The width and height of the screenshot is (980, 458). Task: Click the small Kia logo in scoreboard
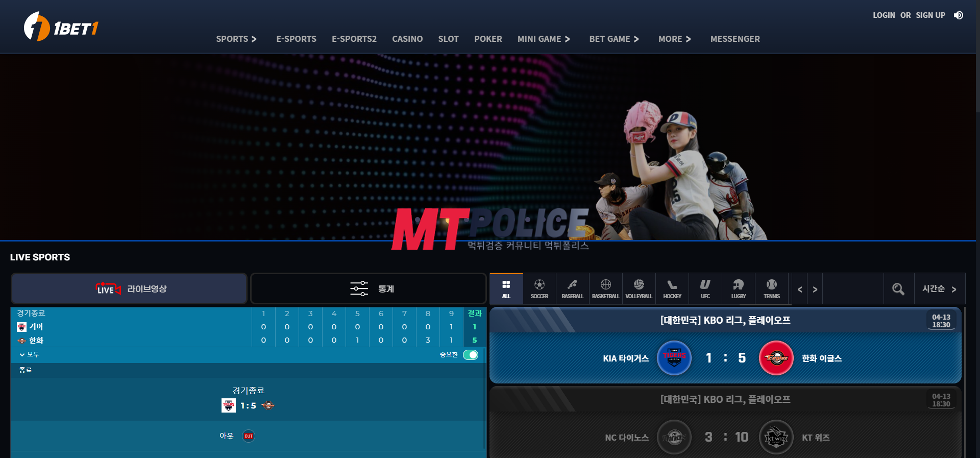point(22,327)
